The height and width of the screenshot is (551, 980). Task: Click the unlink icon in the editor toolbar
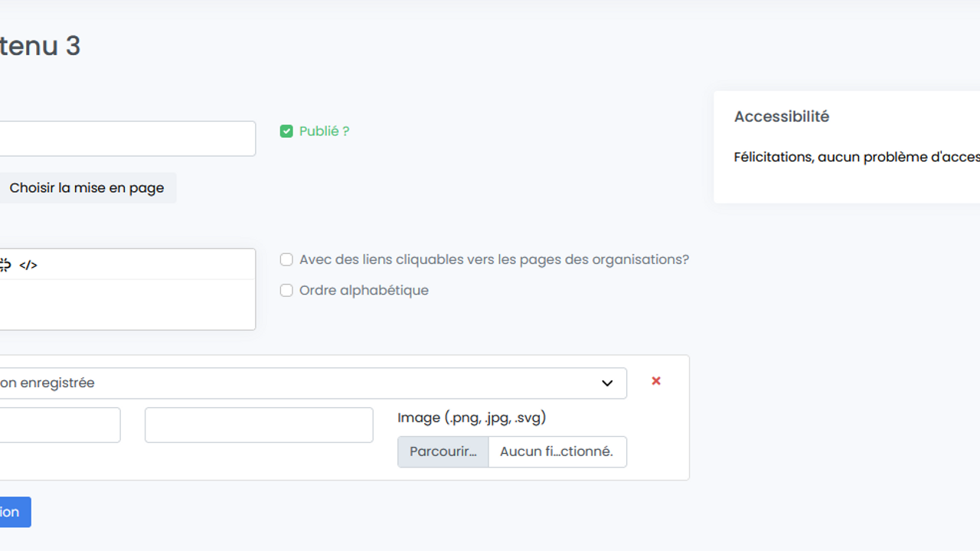[5, 265]
